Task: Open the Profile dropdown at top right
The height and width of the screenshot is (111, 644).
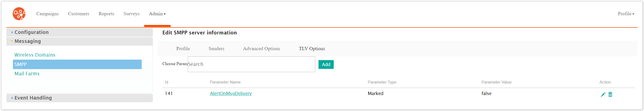Action: tap(626, 14)
